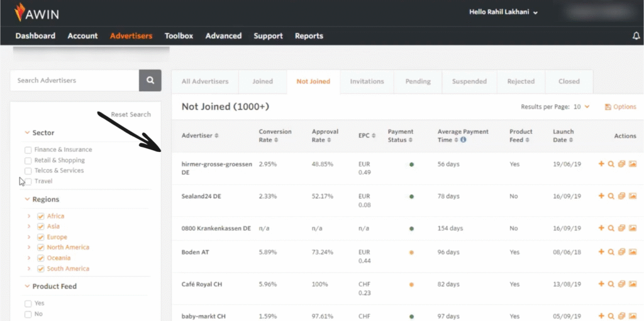Screen dimensions: 644x321
Task: Click the AWIN flame logo
Action: (19, 13)
